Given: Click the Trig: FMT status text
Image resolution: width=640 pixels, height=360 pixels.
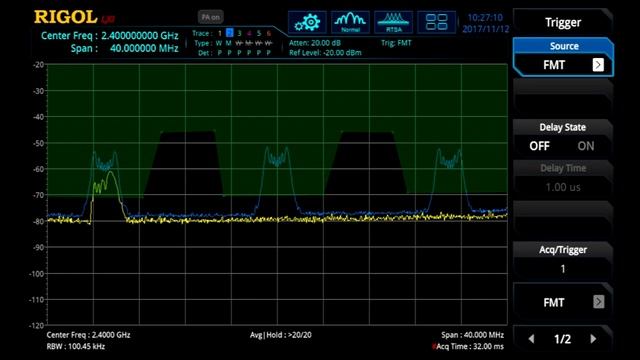Looking at the screenshot, I should coord(396,43).
